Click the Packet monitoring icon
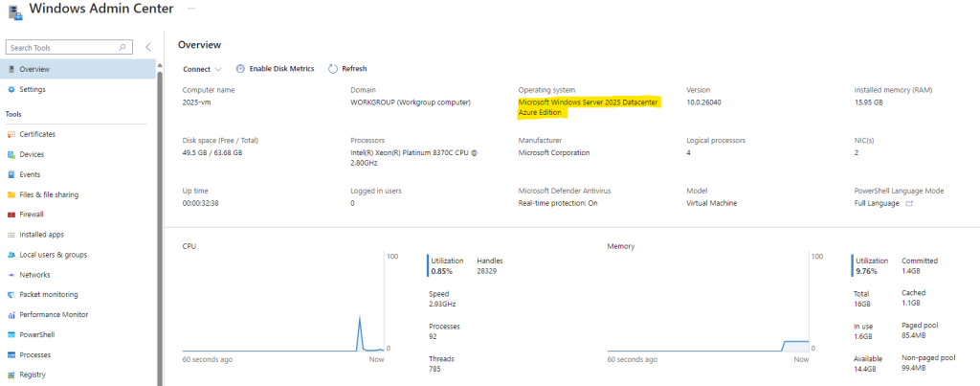980x386 pixels. (x=11, y=295)
